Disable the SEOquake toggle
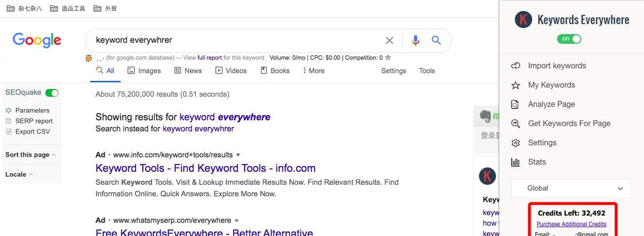Viewport: 644px width, 236px height. (x=51, y=93)
